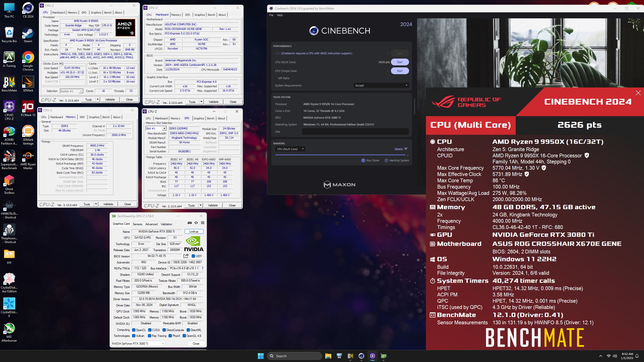The width and height of the screenshot is (644, 362).
Task: Click Lookup button in GPU-Z
Action: click(x=194, y=232)
